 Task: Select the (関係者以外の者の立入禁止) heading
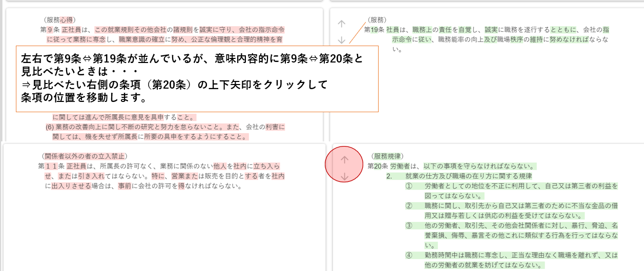[x=84, y=156]
